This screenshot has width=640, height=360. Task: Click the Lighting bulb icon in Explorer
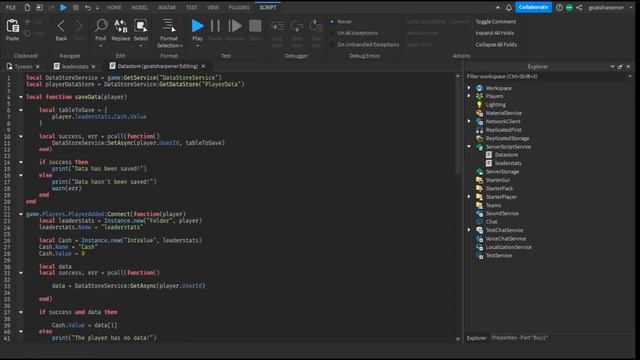[x=480, y=104]
